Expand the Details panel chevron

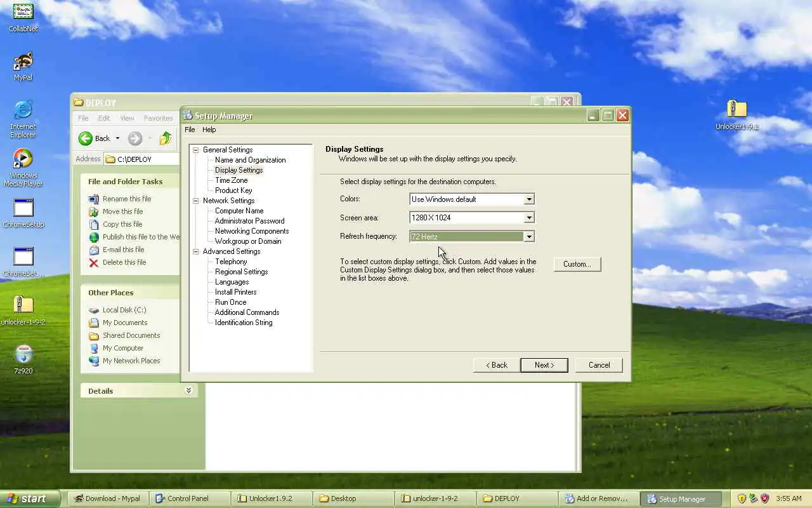click(188, 391)
